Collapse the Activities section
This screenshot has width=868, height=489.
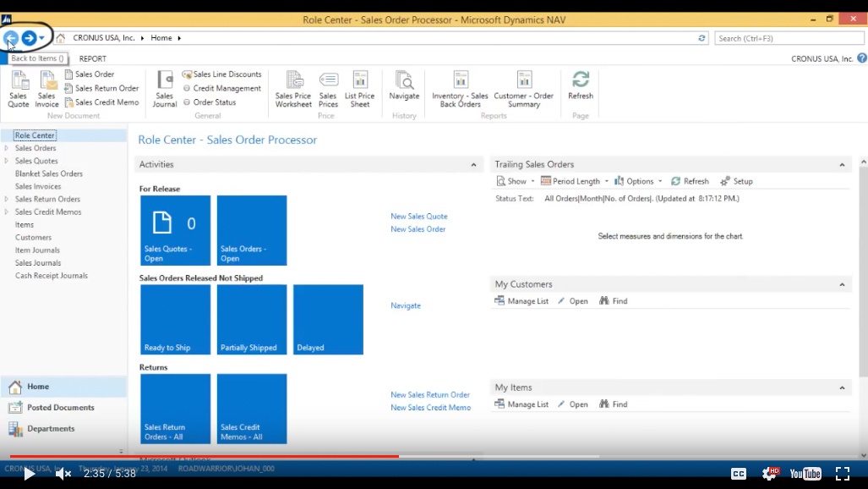473,165
